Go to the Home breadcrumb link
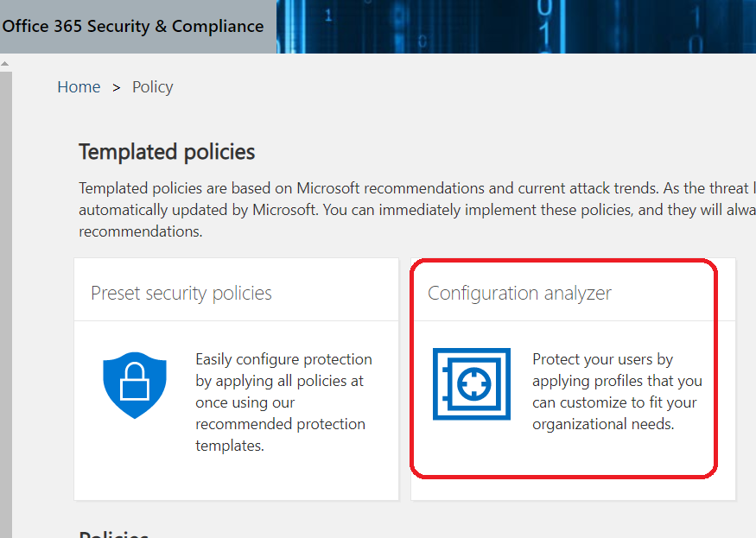 [79, 87]
